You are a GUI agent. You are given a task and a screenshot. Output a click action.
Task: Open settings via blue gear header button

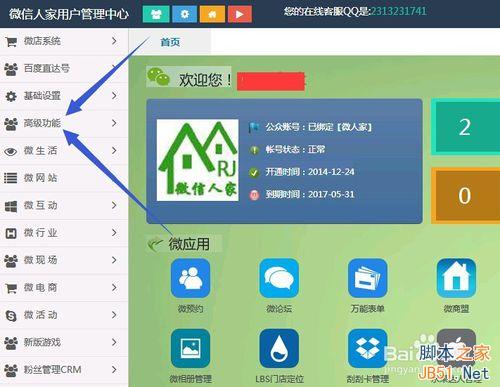pos(184,14)
